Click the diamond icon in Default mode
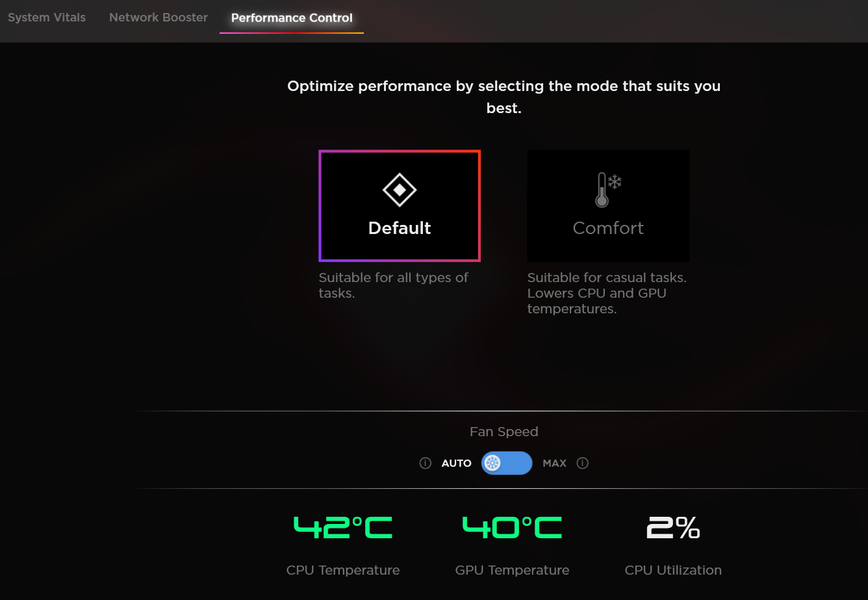868x600 pixels. click(x=400, y=190)
